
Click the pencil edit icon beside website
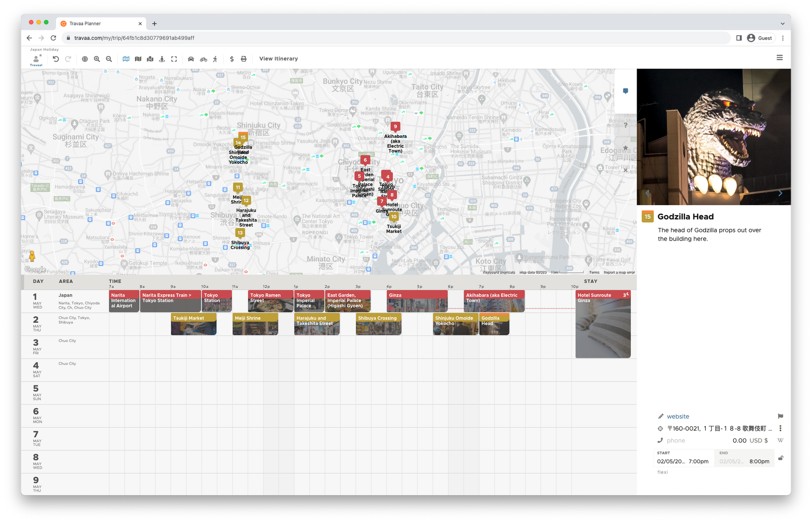(x=660, y=416)
